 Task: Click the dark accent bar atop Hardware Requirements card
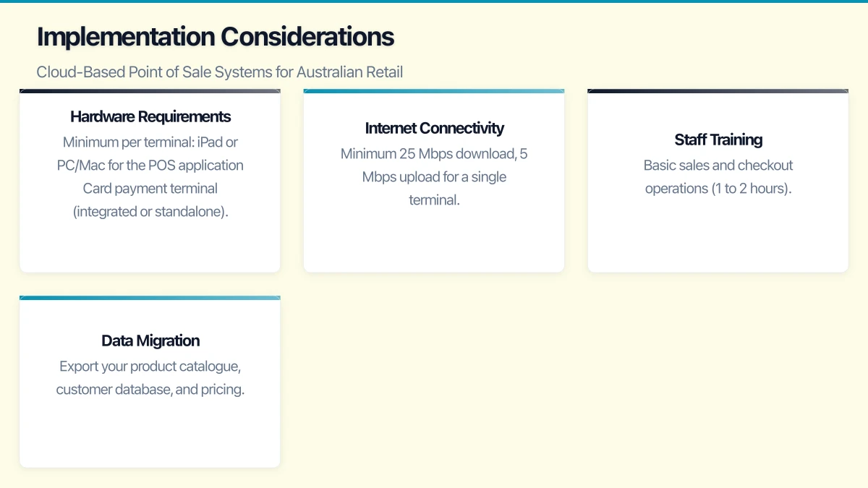point(150,91)
